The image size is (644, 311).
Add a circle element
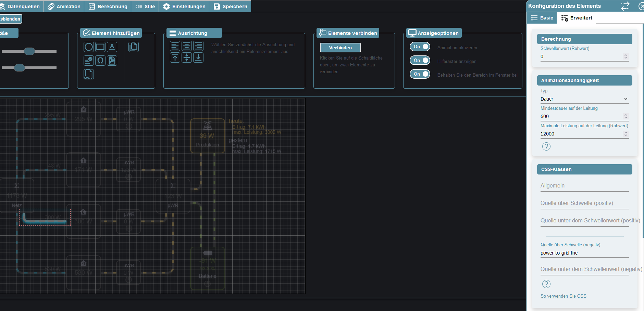tap(89, 47)
